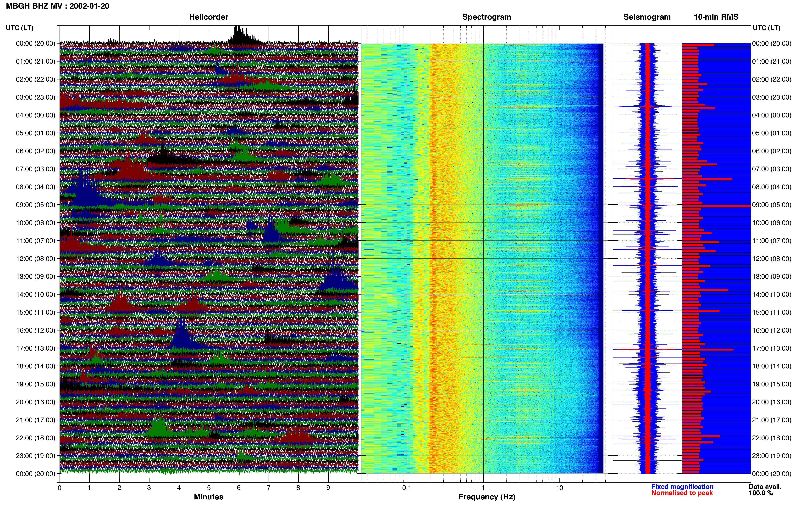Click the left '20:00 (16:00)' time label
The image size is (812, 508).
[x=36, y=402]
